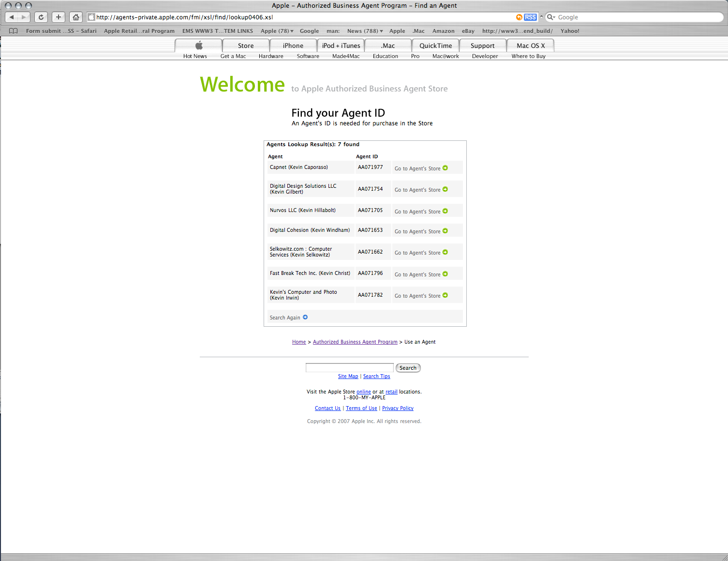728x561 pixels.
Task: Select Where to Buy in sub navigation
Action: click(528, 56)
